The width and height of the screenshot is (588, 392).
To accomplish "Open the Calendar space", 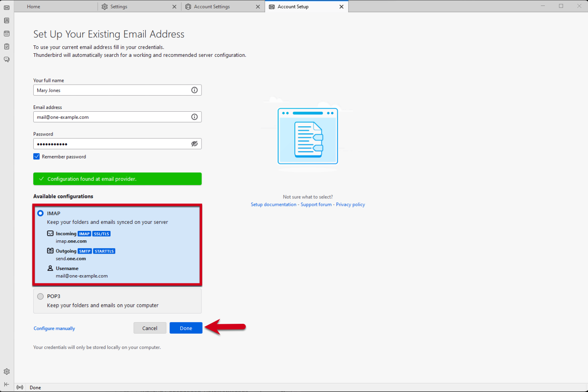I will (6, 33).
